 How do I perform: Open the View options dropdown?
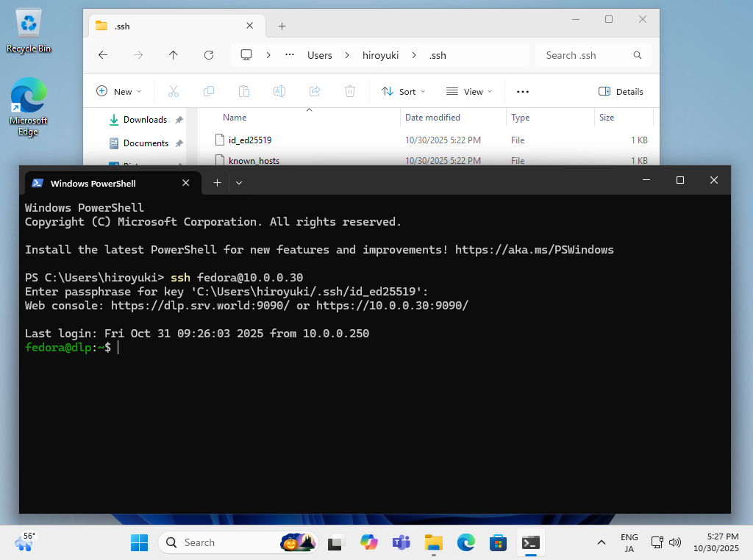pyautogui.click(x=469, y=92)
